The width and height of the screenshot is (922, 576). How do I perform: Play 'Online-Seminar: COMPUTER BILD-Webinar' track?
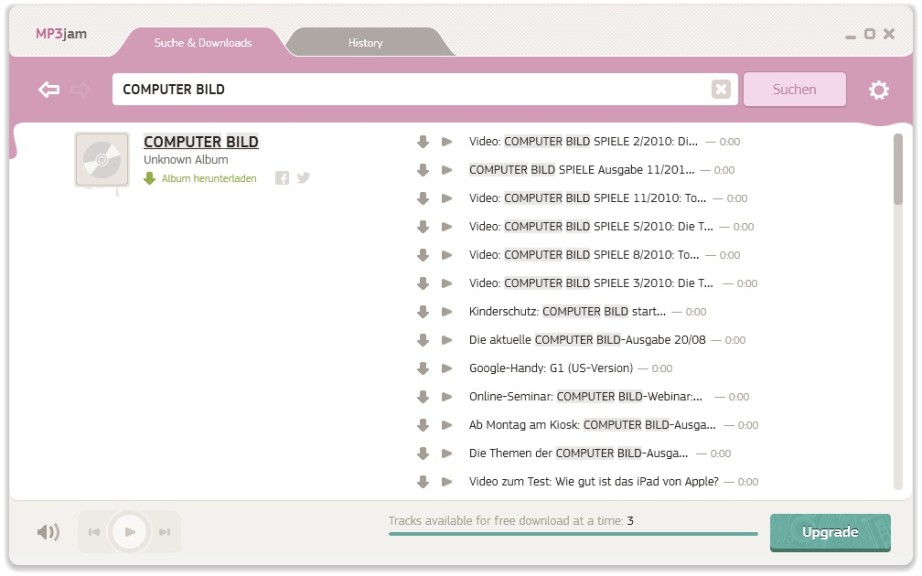[447, 397]
